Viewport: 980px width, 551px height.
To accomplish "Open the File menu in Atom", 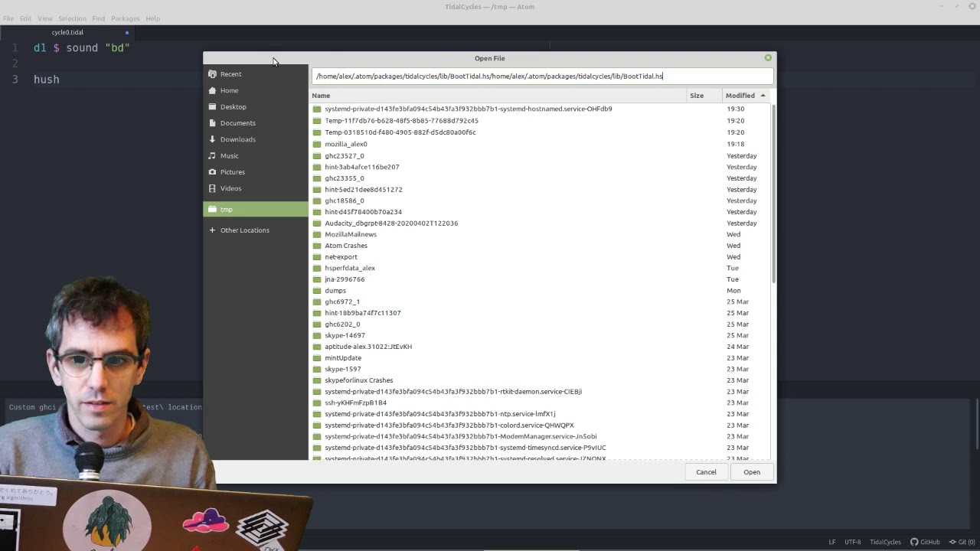I will pyautogui.click(x=8, y=18).
